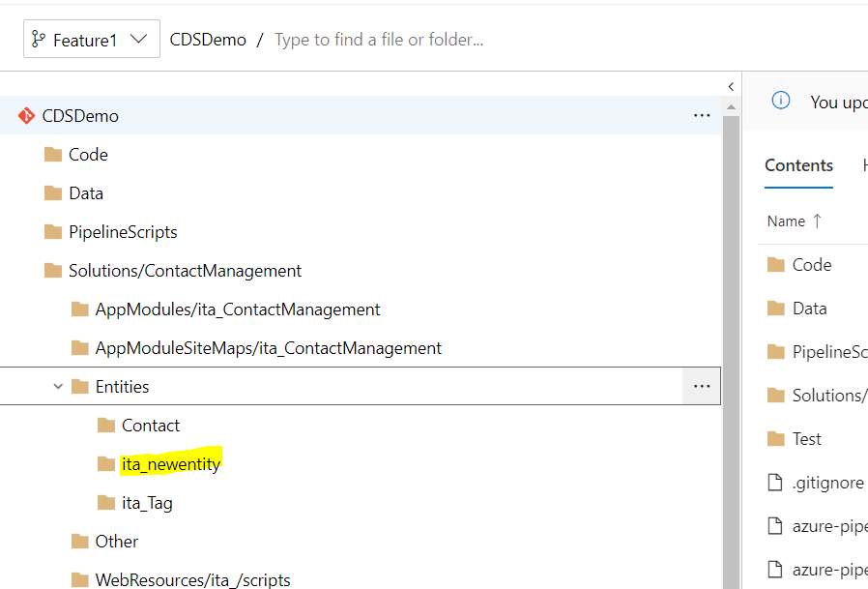Open the ita_newentity folder
868x589 pixels.
[x=171, y=464]
